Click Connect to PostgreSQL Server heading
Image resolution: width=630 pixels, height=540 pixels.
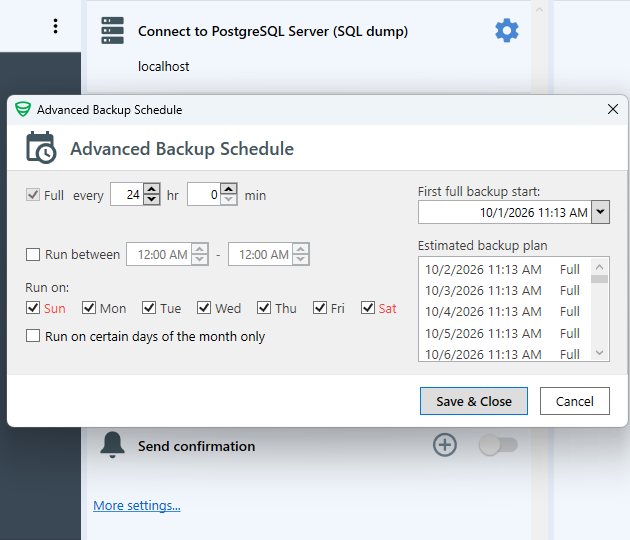[273, 31]
